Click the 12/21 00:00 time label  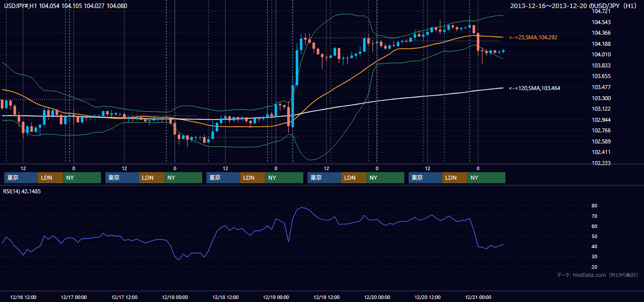[x=478, y=297]
